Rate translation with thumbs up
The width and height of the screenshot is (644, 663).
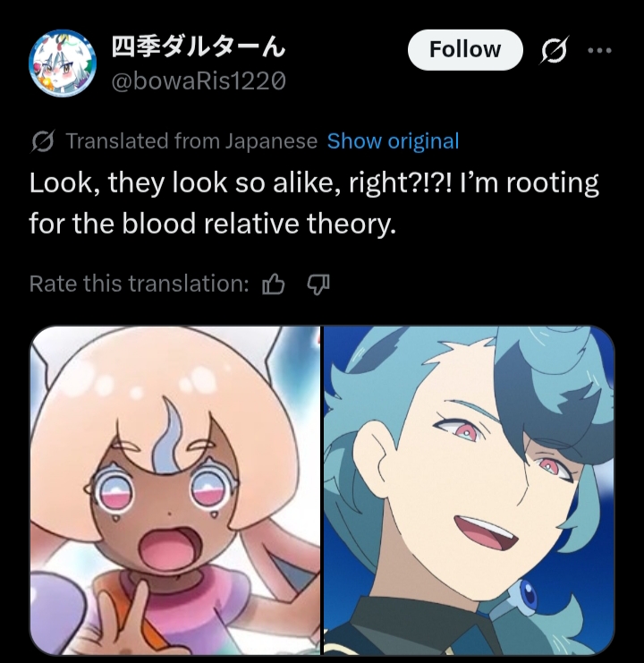tap(274, 284)
